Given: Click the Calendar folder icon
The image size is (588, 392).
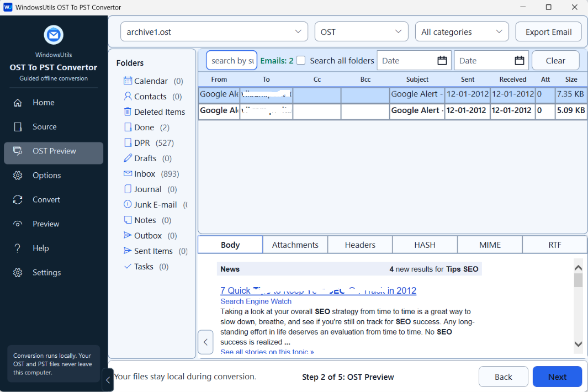Looking at the screenshot, I should [128, 81].
